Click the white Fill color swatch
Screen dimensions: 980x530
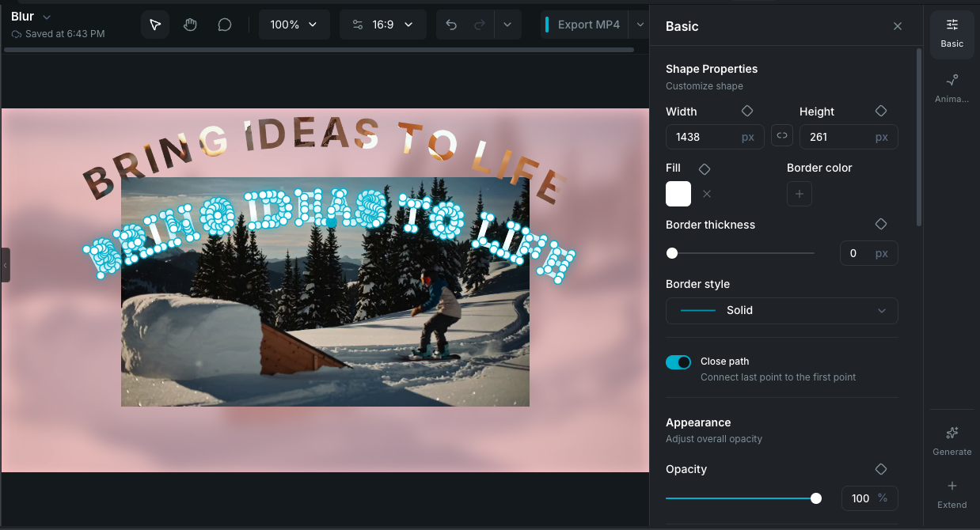[678, 193]
